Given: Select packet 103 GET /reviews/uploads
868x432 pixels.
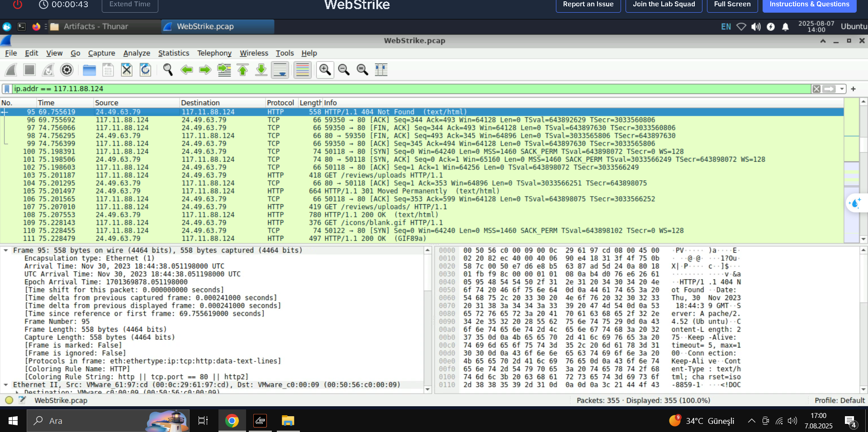Looking at the screenshot, I should [x=422, y=175].
